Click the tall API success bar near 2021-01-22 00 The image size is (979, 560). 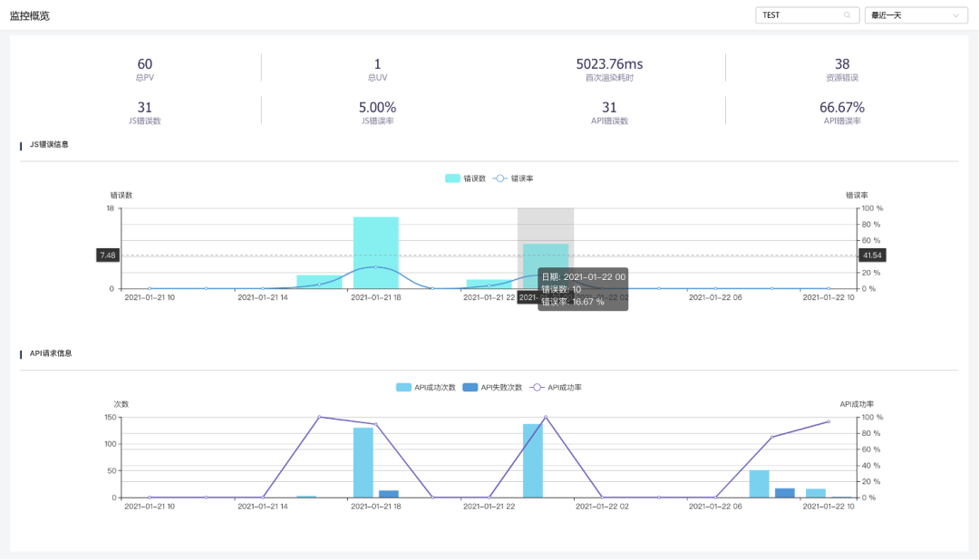coord(533,460)
